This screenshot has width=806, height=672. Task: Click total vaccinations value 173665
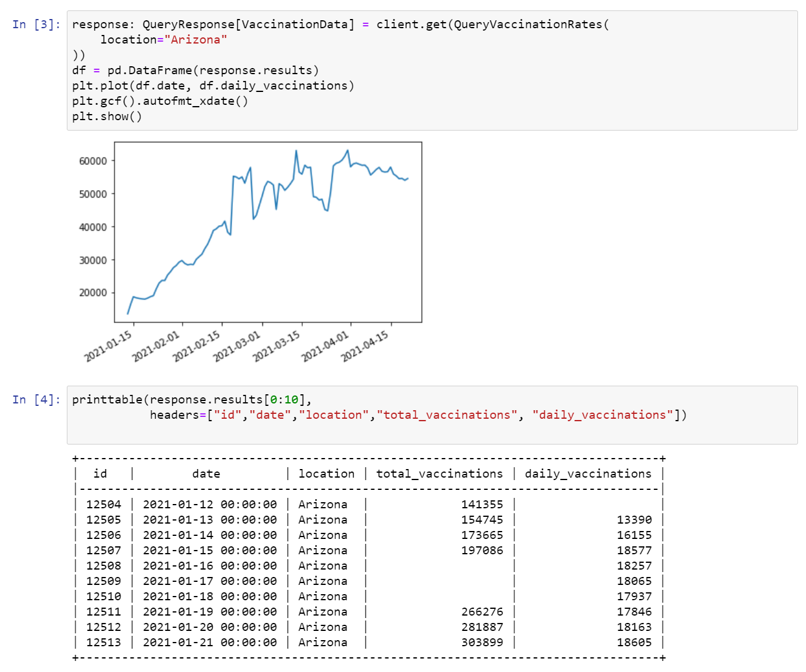pos(482,535)
